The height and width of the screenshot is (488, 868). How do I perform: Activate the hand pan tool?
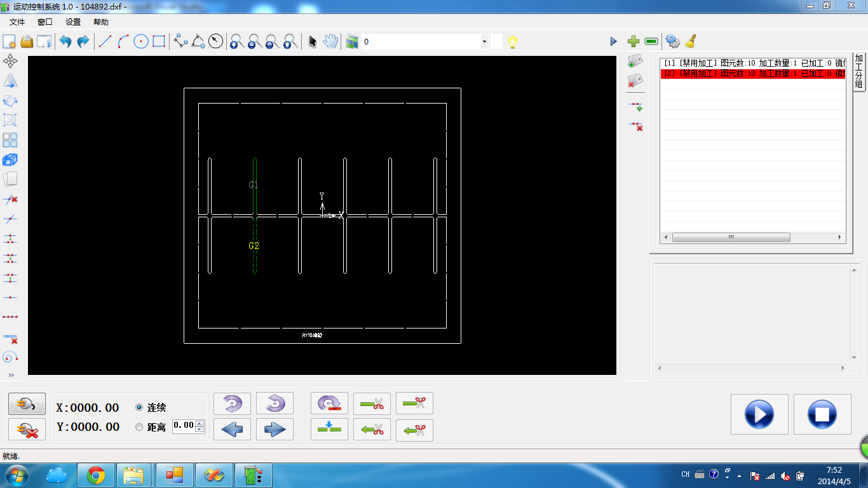tap(330, 42)
